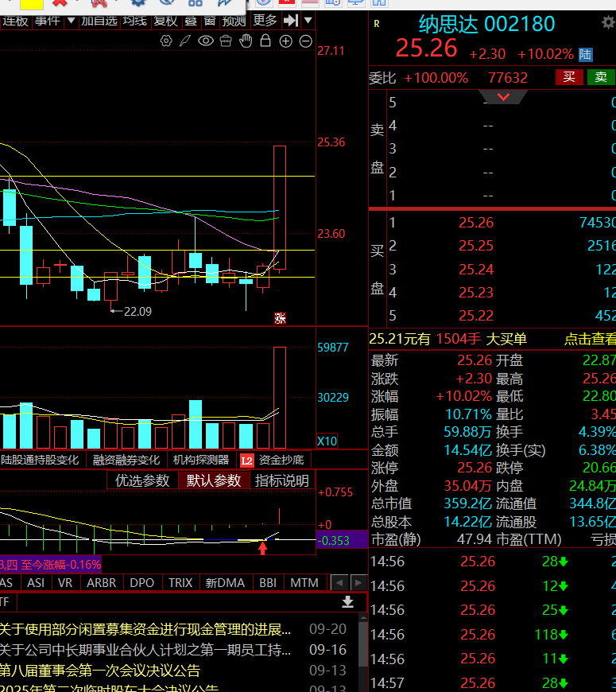The image size is (616, 692).
Task: Toggle 窗 multi-window mode
Action: click(x=210, y=21)
